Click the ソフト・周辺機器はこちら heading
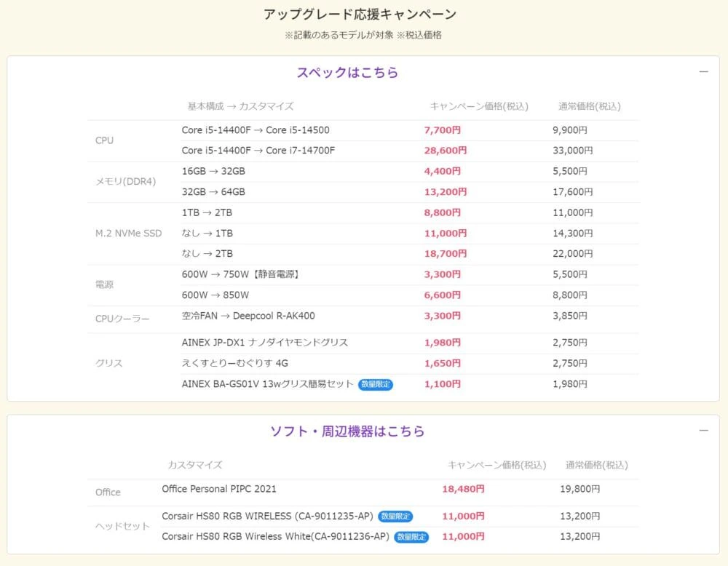 (x=347, y=431)
